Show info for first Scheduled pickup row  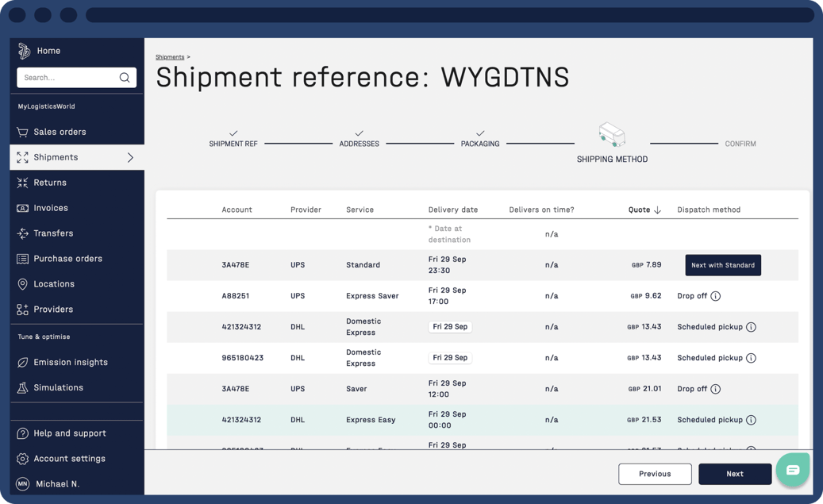point(752,326)
